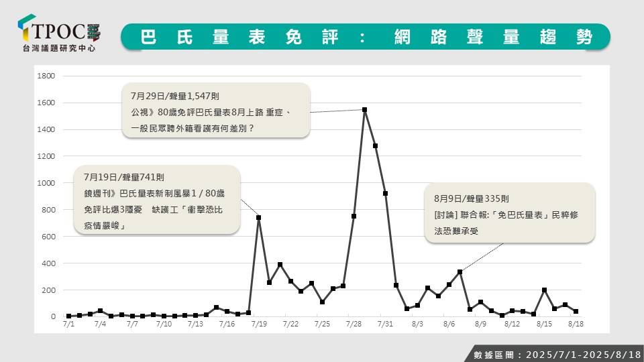Select the 400 label on the y-axis
This screenshot has height=362, width=644.
click(47, 263)
